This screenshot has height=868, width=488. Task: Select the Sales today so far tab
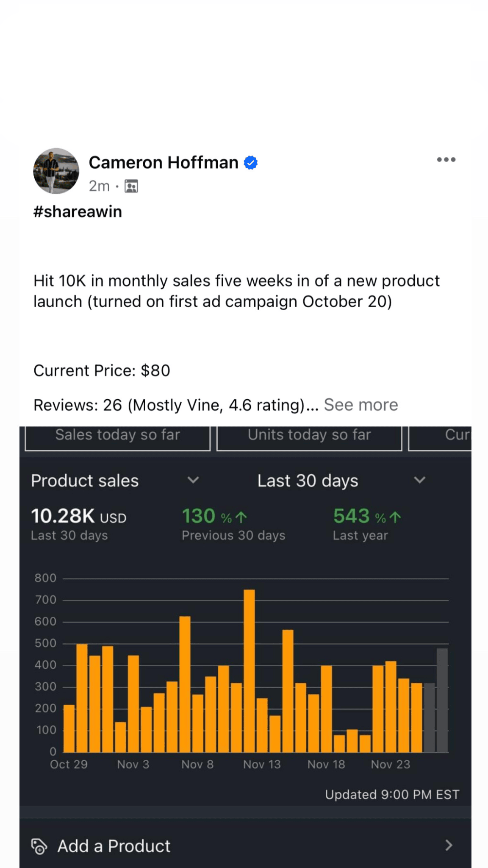(118, 437)
